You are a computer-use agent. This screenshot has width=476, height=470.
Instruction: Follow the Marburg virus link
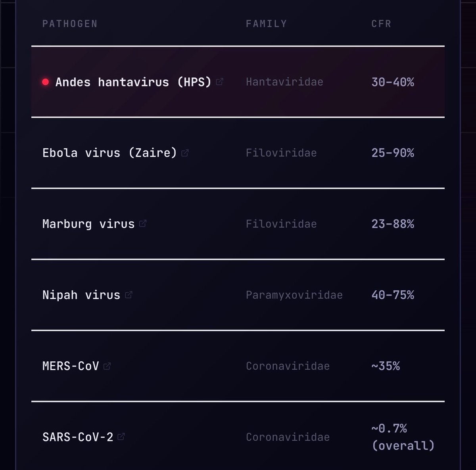tap(88, 224)
